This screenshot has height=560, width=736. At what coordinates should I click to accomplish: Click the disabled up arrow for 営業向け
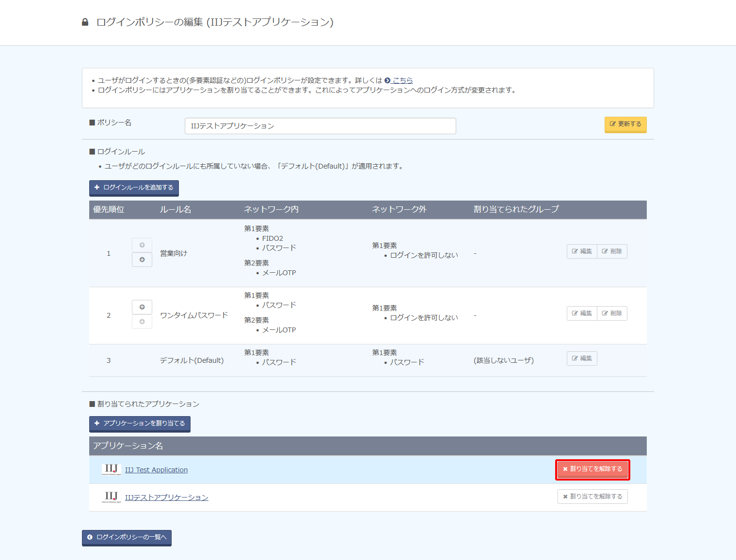(142, 245)
